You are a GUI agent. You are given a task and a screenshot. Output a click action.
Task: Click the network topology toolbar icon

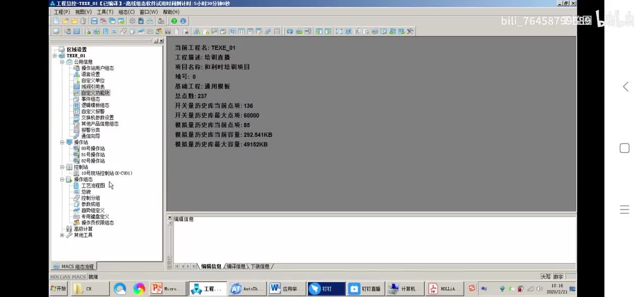[150, 21]
